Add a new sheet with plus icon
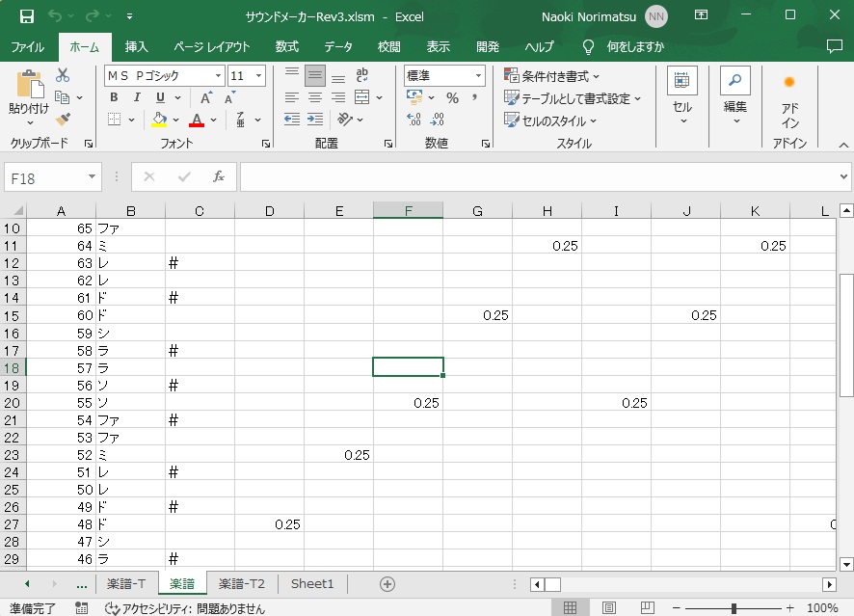 tap(387, 584)
